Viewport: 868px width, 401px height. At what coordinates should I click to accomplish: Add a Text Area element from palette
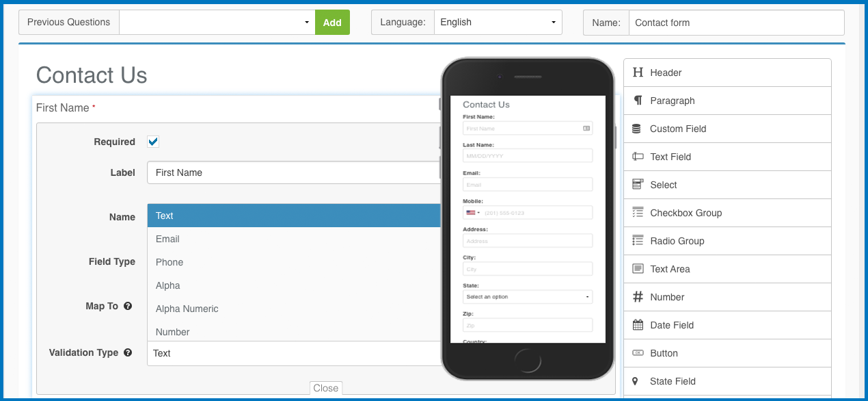(x=727, y=269)
